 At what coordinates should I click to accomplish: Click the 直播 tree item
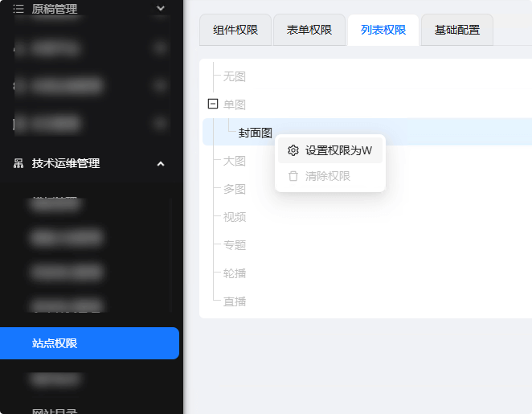(x=234, y=301)
